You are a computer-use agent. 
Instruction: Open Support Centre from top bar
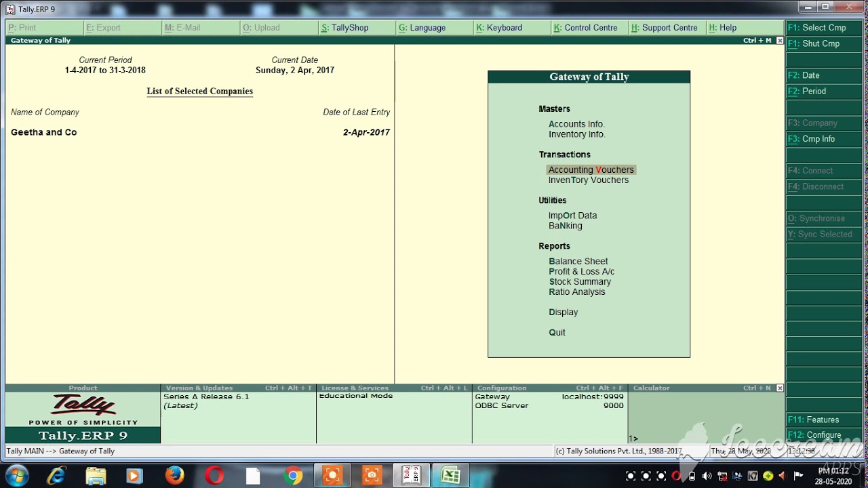point(669,28)
